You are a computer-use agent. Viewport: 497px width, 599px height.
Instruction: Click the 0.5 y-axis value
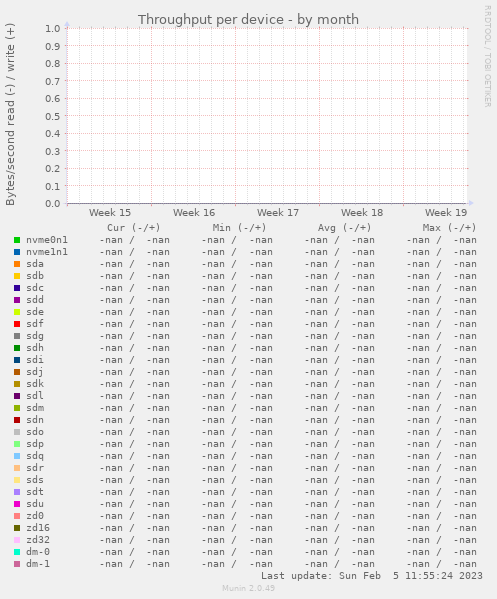pos(53,116)
